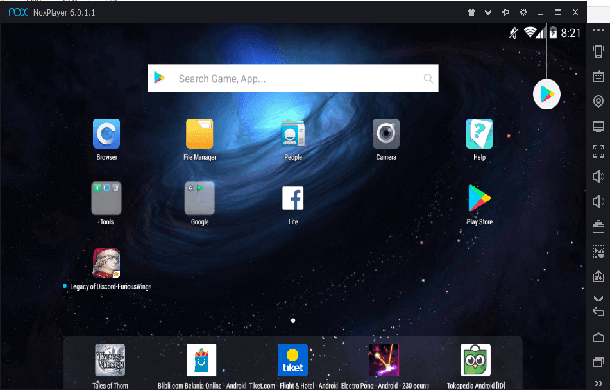Image resolution: width=610 pixels, height=390 pixels.
Task: Click the home screen page indicator dot
Action: (x=293, y=321)
